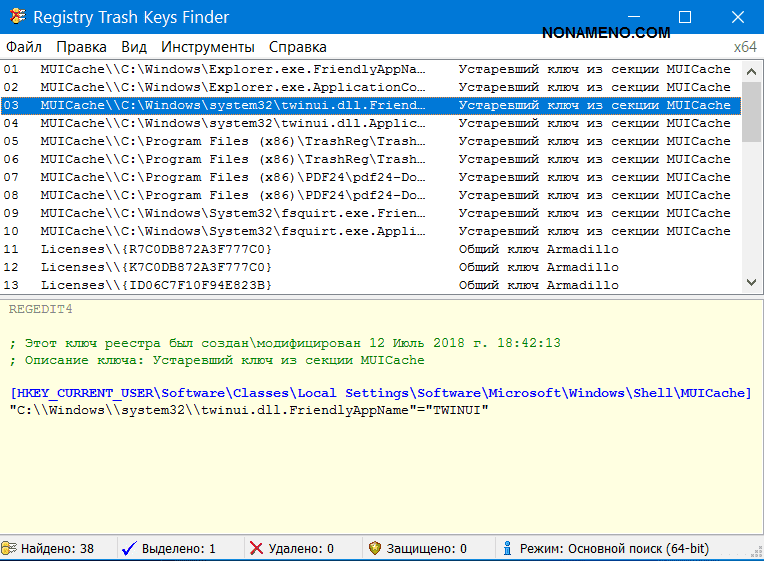Select row 09 fsquirt.exe MUICache entry

click(x=233, y=214)
